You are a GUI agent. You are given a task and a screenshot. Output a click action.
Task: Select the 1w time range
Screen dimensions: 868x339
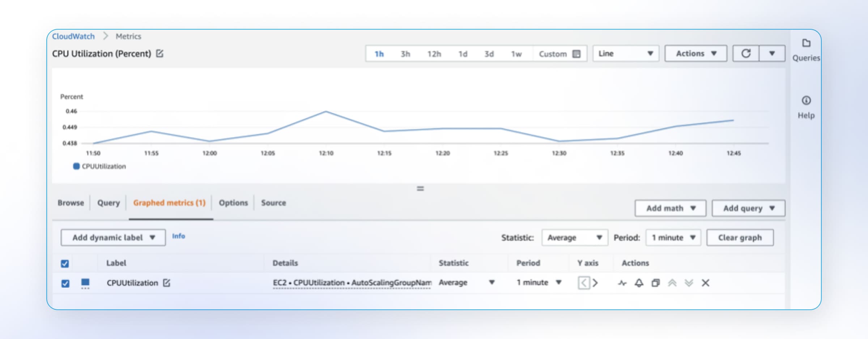click(516, 54)
